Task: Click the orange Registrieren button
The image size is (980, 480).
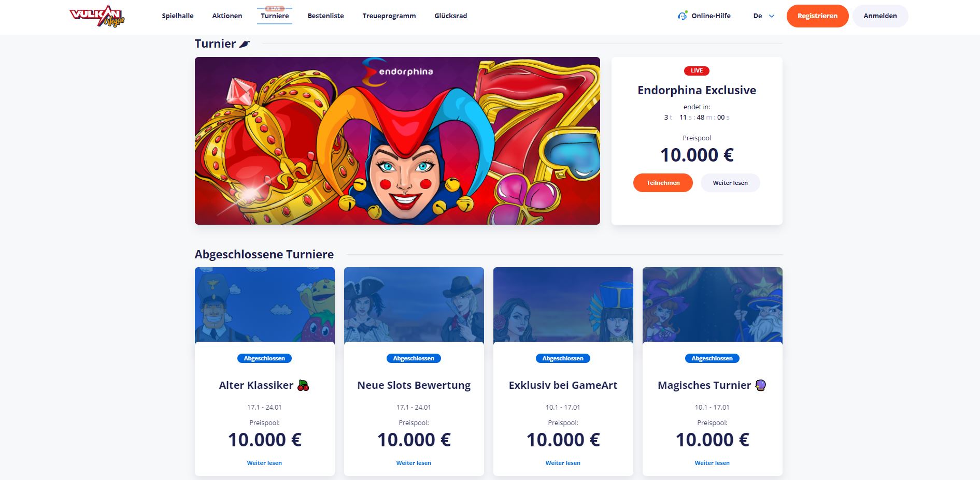Action: click(817, 16)
